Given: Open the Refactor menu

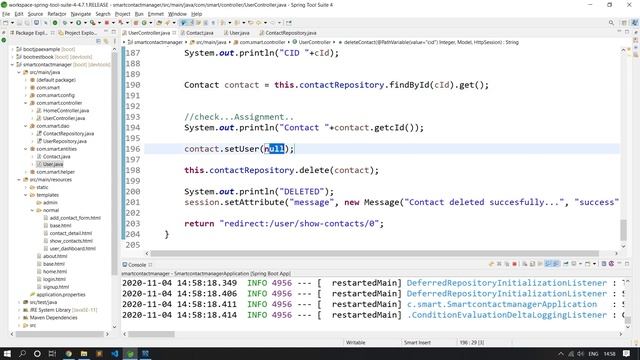Looking at the screenshot, I should 57,14.
